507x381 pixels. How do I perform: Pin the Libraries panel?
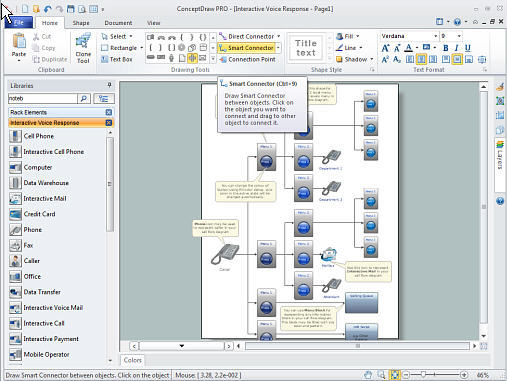tap(109, 85)
